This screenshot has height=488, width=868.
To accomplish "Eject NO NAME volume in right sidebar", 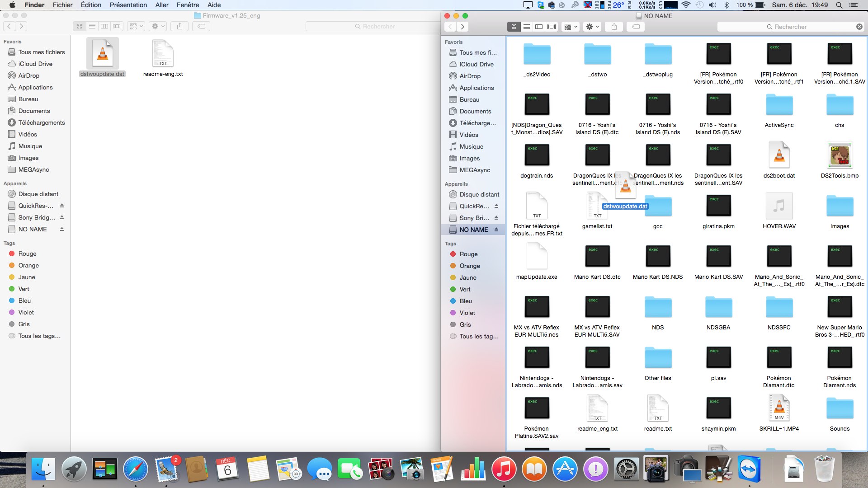I will point(496,230).
